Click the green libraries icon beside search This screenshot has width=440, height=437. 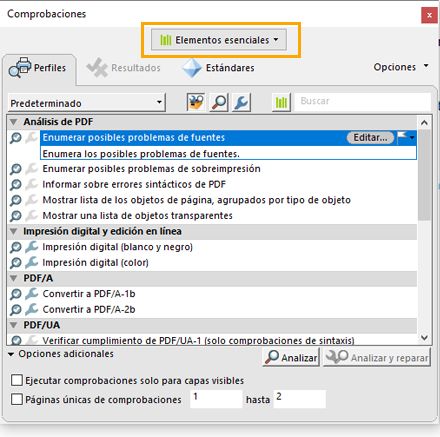pos(281,102)
